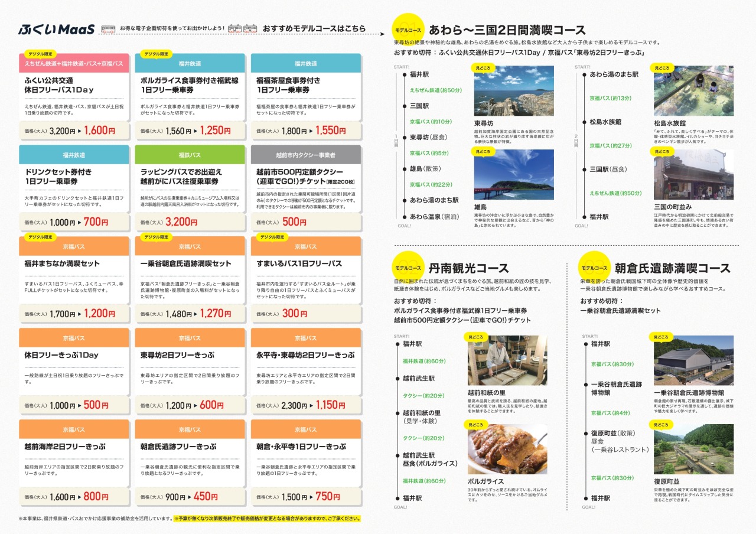756x534 pixels.
Task: Open the ボルガライス dish photo
Action: 507,450
